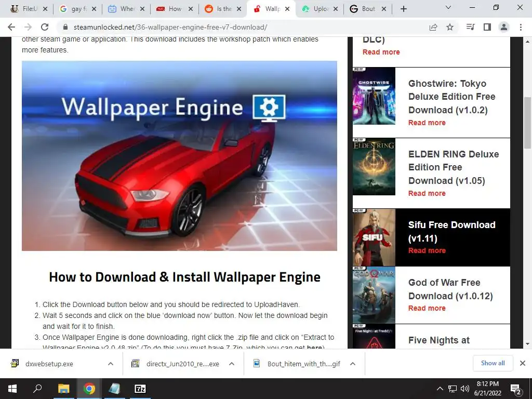Switch to the 'Wher' tab
Screen dimensions: 532x399
coord(126,9)
